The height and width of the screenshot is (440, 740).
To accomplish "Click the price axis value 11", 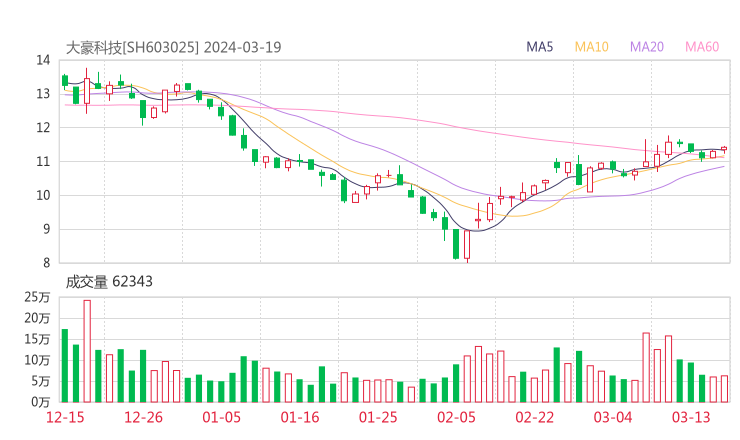I will [43, 161].
